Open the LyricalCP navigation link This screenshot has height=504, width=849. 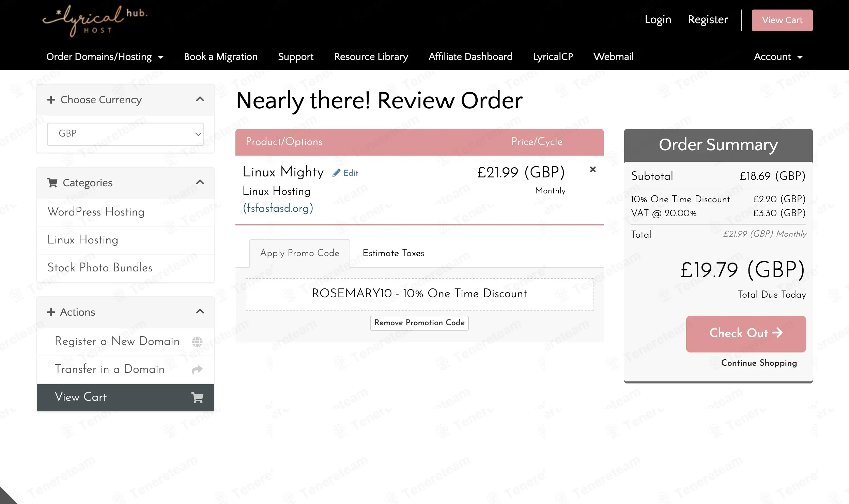(x=553, y=57)
